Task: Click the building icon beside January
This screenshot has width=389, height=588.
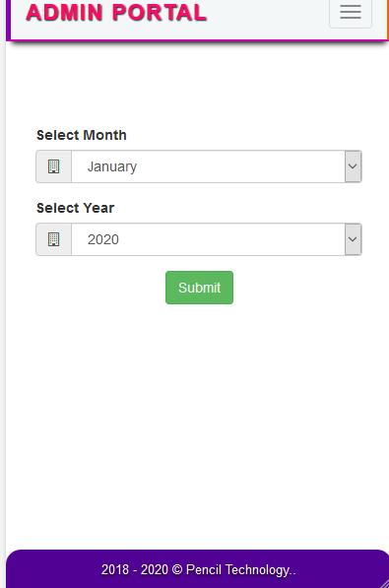Action: (x=53, y=166)
